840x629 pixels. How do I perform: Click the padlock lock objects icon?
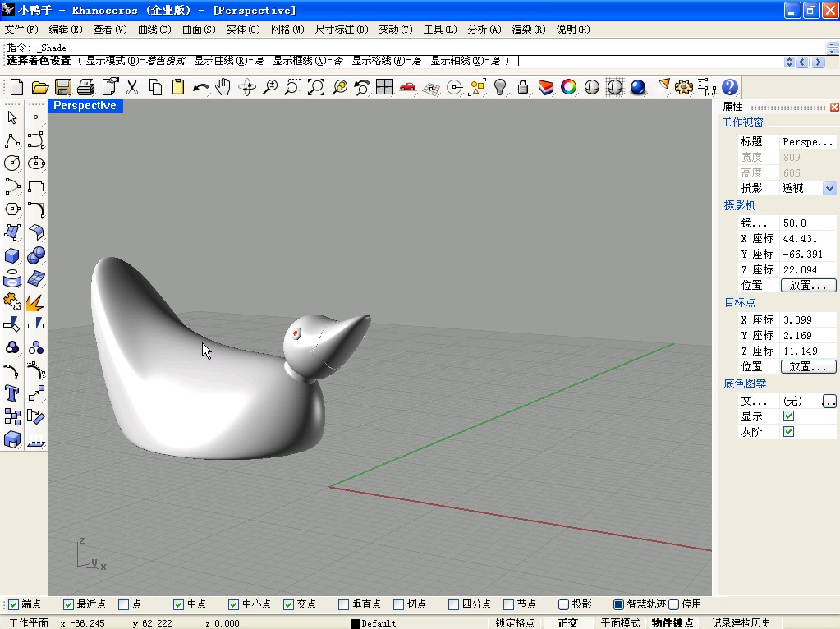523,87
